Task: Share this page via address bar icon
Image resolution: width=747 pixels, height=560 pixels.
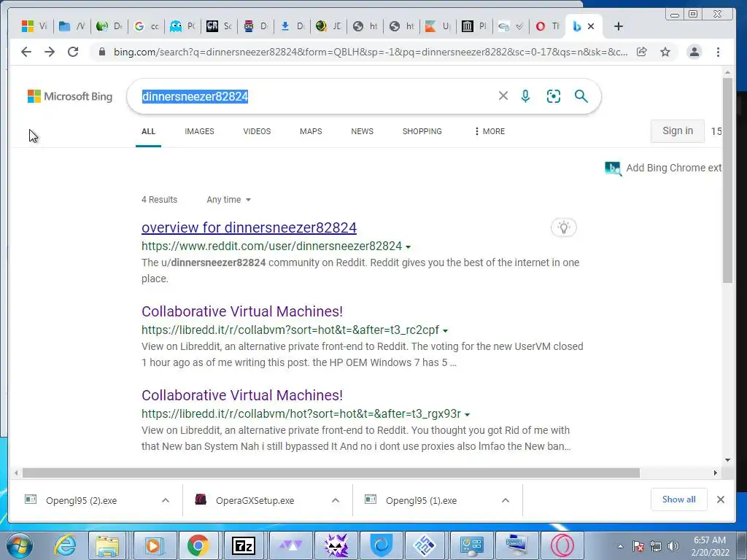Action: click(x=642, y=52)
